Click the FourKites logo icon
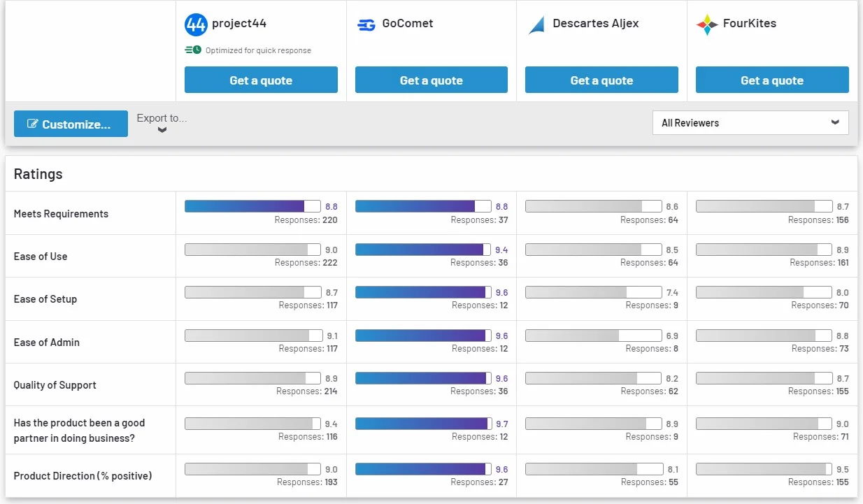The width and height of the screenshot is (863, 504). click(707, 24)
